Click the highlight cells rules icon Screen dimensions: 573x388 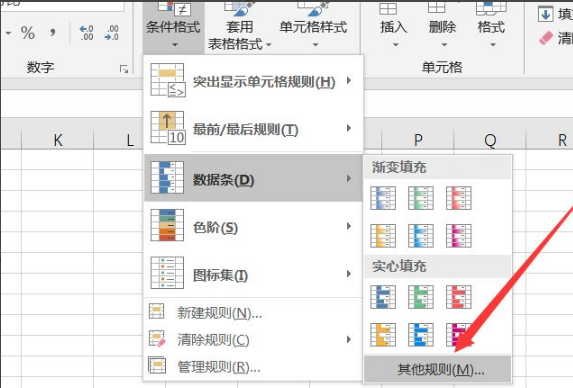(168, 80)
